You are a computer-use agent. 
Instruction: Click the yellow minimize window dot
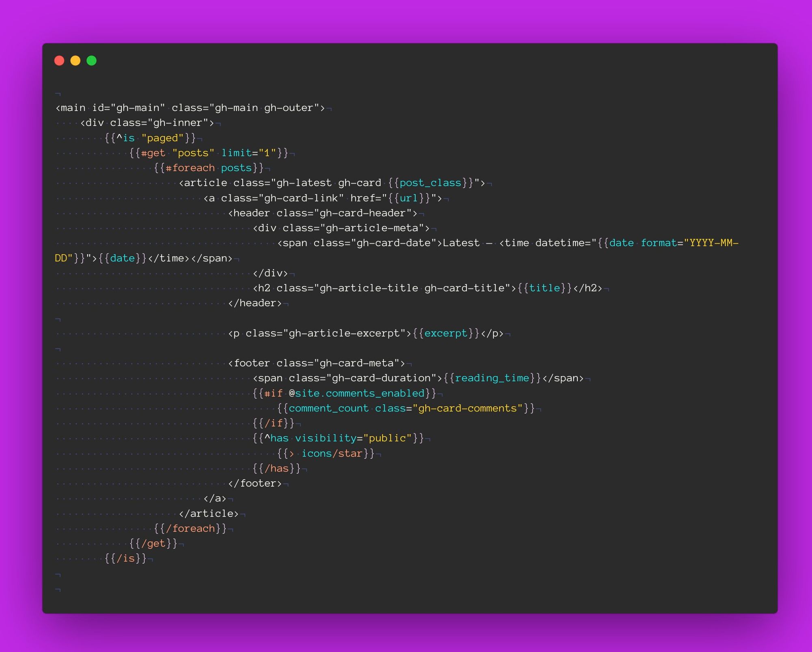click(x=76, y=61)
